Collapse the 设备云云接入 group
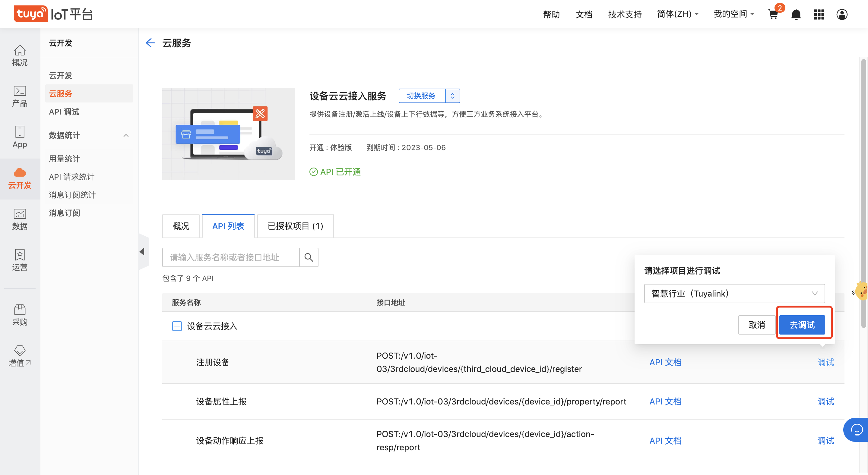 177,326
